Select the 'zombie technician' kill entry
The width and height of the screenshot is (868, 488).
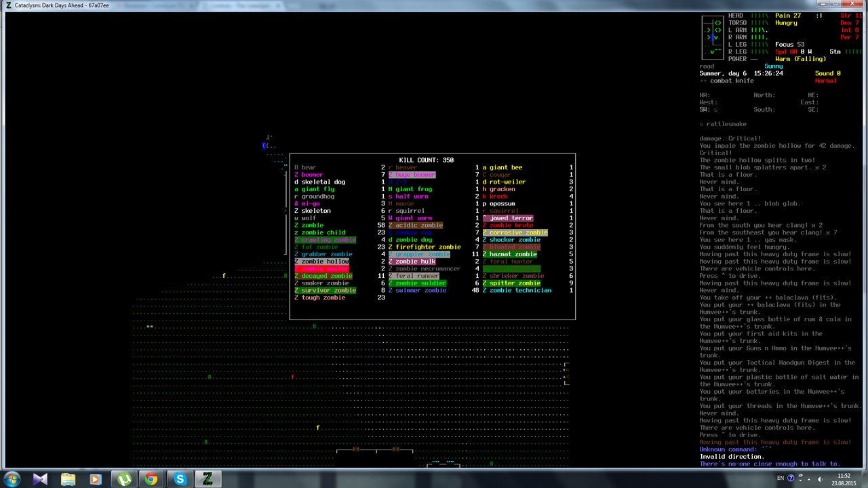pos(517,291)
